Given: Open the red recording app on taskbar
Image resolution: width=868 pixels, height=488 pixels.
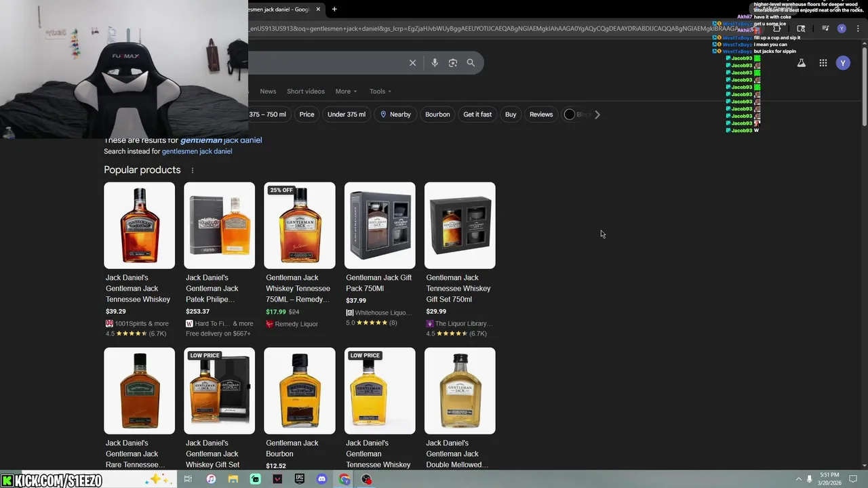Looking at the screenshot, I should 367,479.
